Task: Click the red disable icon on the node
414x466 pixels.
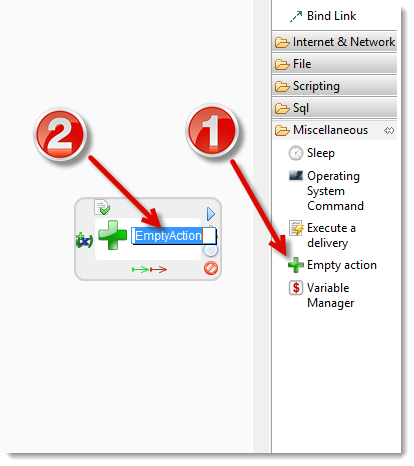Action: (x=211, y=268)
